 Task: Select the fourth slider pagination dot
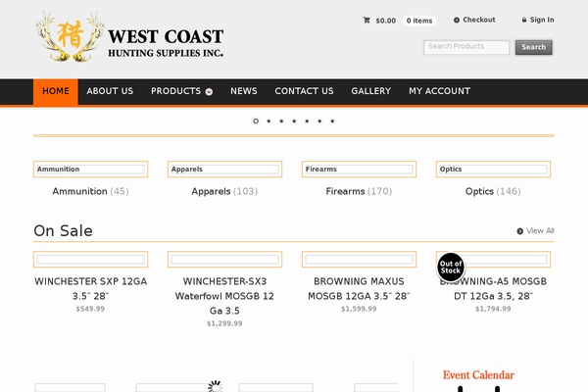pyautogui.click(x=294, y=122)
